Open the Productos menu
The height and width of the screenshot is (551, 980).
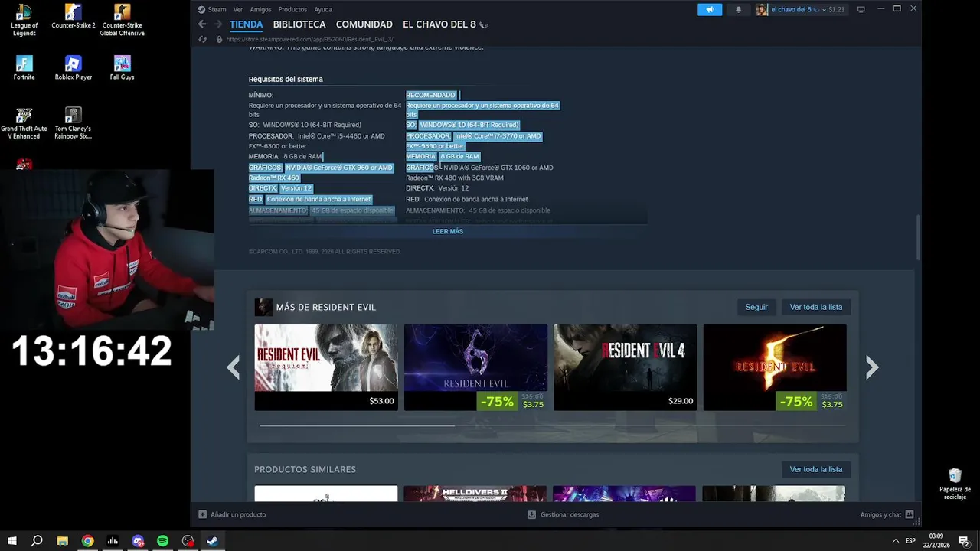pyautogui.click(x=292, y=9)
